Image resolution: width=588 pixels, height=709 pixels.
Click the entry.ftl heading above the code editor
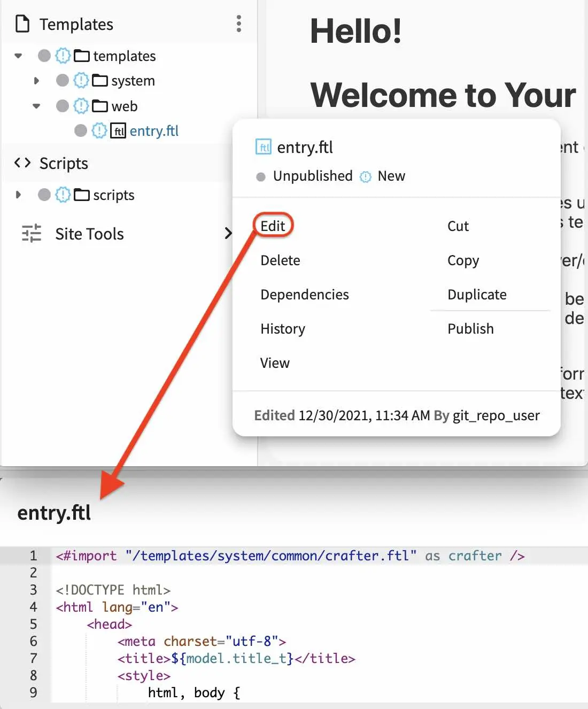point(54,513)
